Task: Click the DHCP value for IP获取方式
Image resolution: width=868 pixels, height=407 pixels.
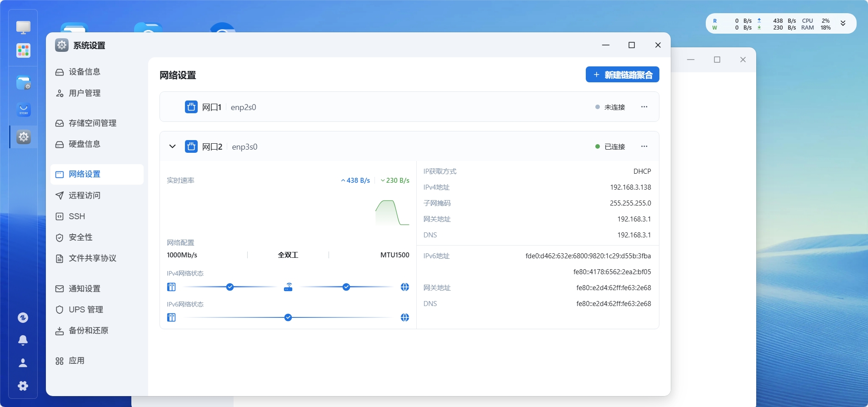Action: (642, 171)
